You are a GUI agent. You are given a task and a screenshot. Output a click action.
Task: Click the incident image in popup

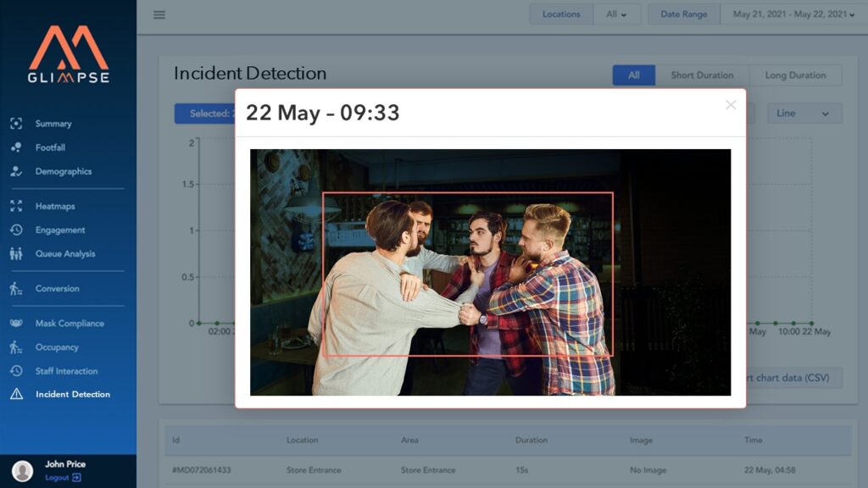tap(490, 272)
